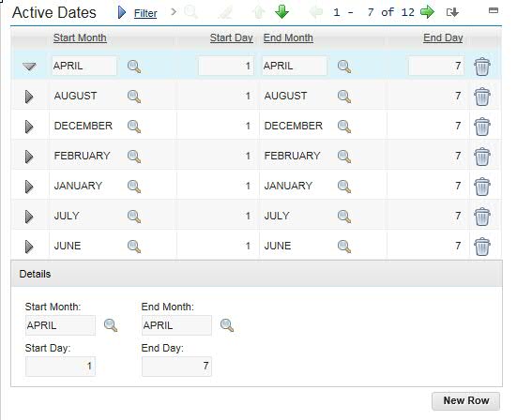Click green move down arrow
This screenshot has height=420, width=517.
281,12
